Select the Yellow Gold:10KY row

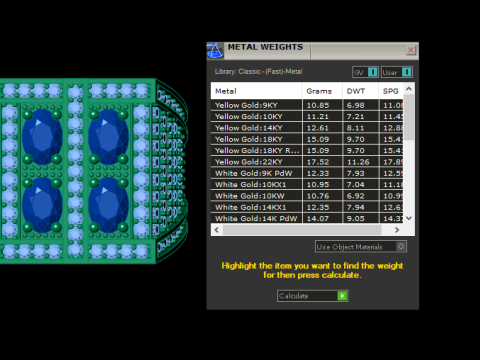[x=307, y=116]
